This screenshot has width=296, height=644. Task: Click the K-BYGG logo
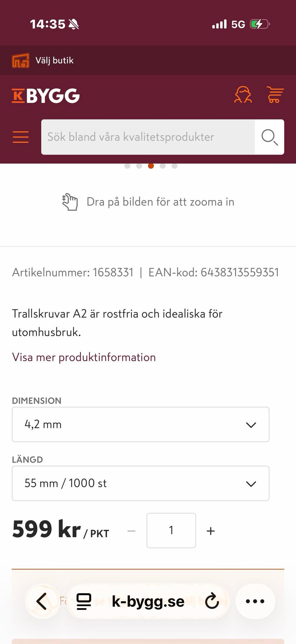click(45, 95)
